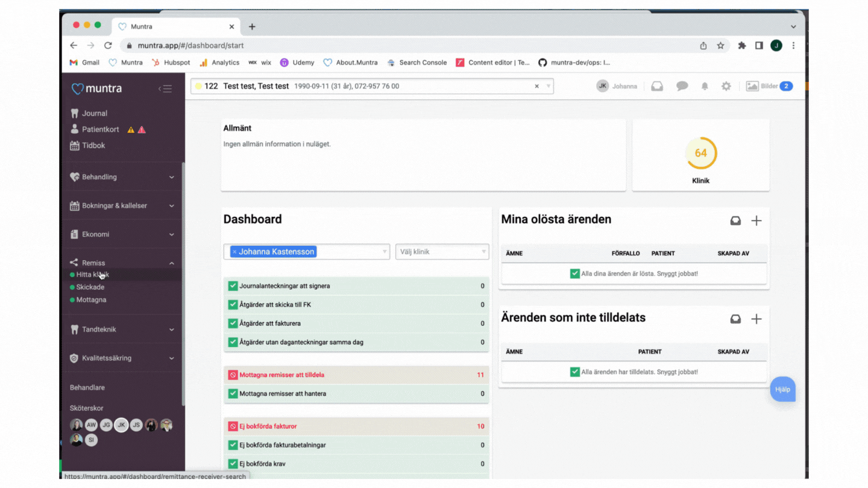
Task: Bookmark this page with star icon
Action: [x=720, y=45]
